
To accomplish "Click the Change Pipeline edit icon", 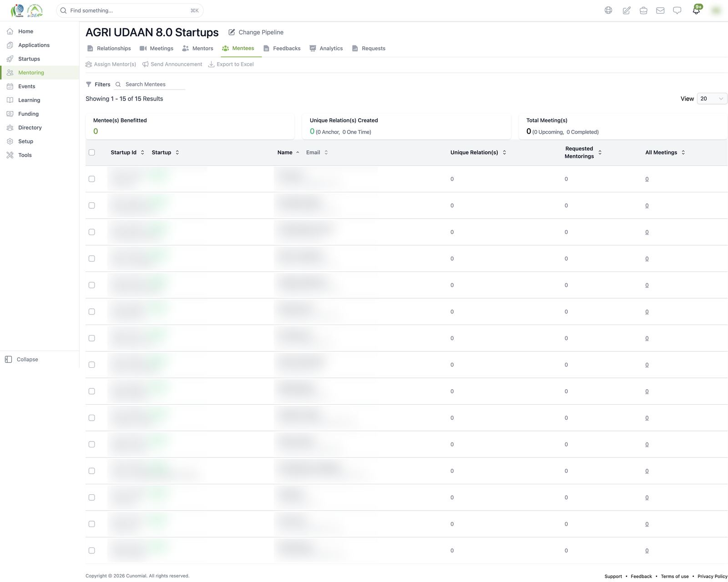I will [x=232, y=32].
